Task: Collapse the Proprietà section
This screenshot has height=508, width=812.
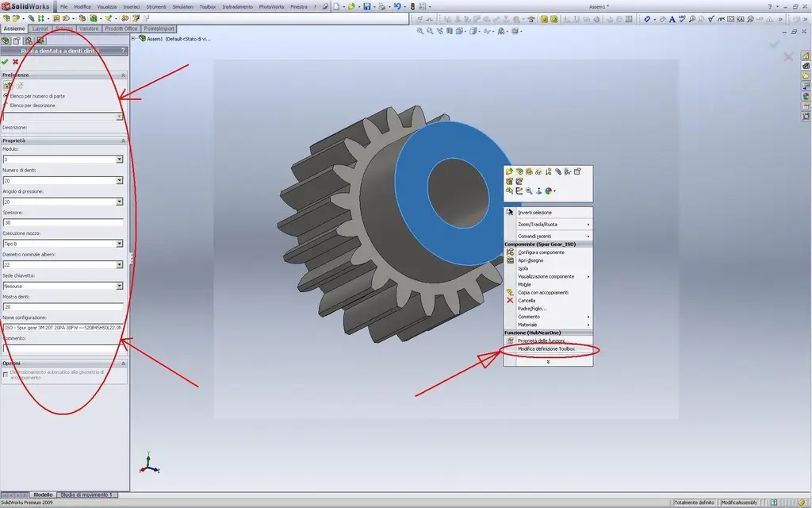Action: click(x=123, y=140)
